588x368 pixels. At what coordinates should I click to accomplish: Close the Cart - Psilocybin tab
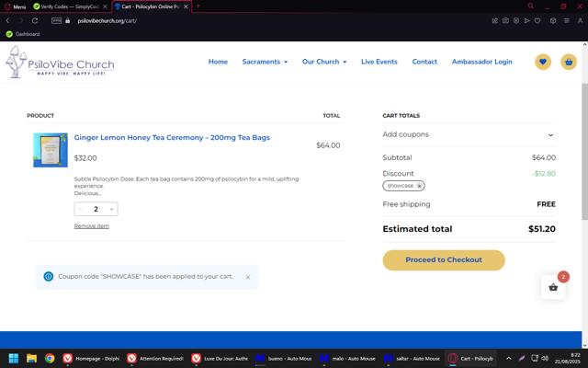(x=186, y=6)
